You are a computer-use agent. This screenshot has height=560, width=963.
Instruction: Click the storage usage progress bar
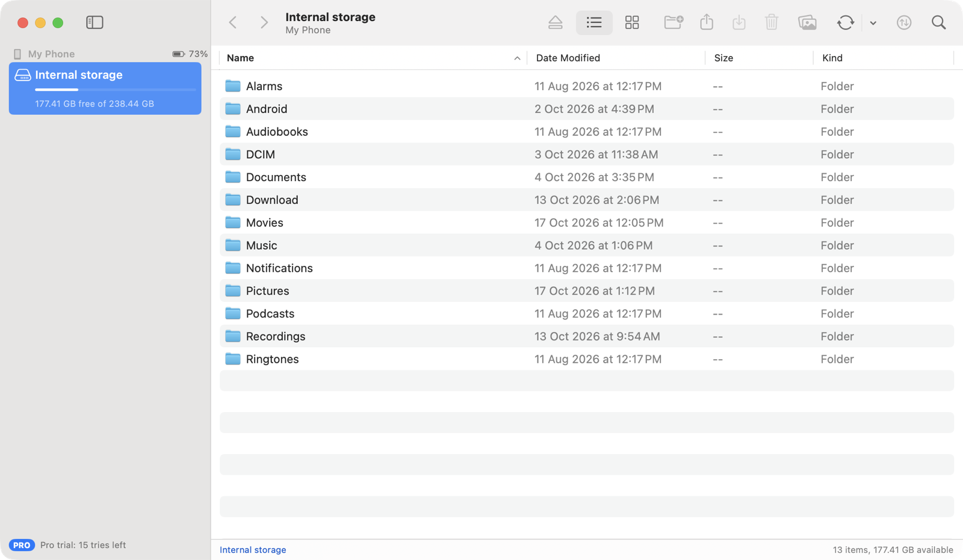tap(116, 90)
